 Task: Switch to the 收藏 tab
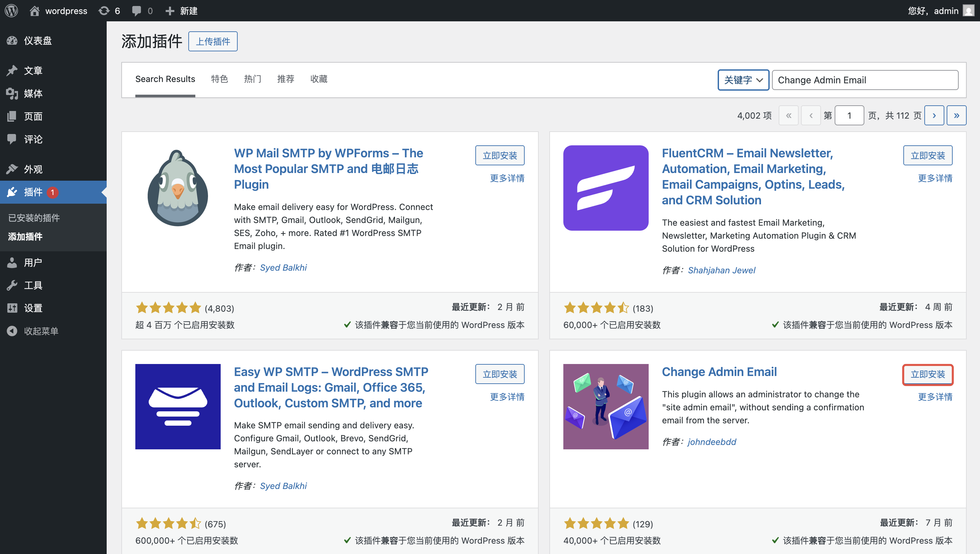(319, 79)
